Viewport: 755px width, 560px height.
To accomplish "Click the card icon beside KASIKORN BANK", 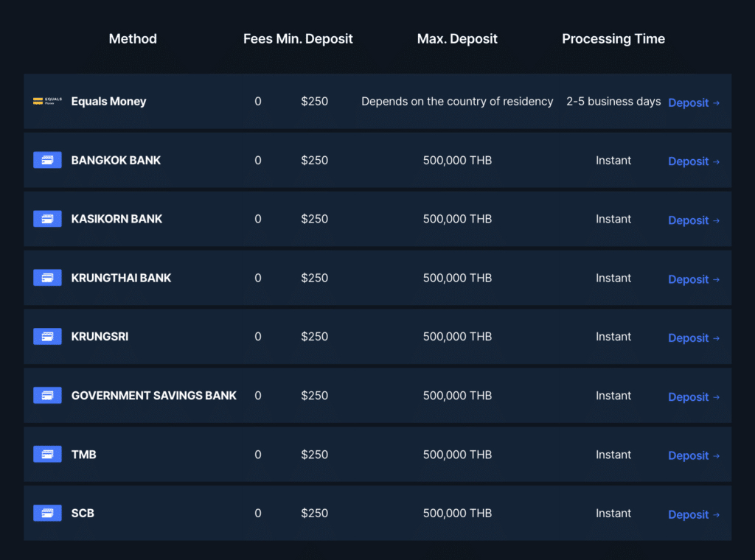I will 47,219.
